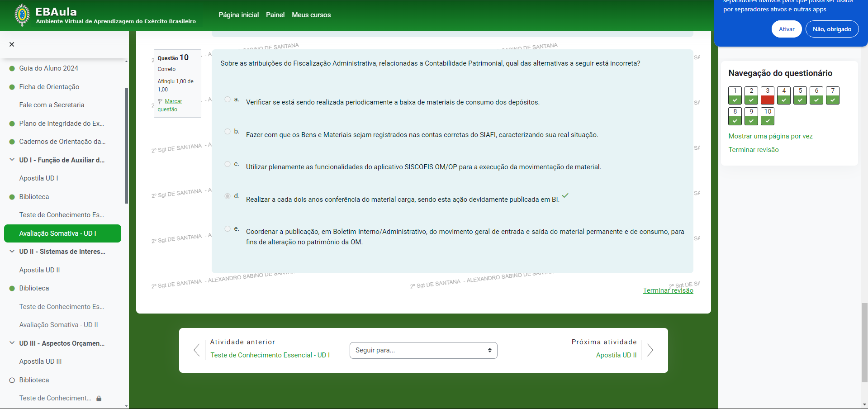The image size is (868, 409).
Task: Click the EBAula army emblem logo
Action: [22, 15]
